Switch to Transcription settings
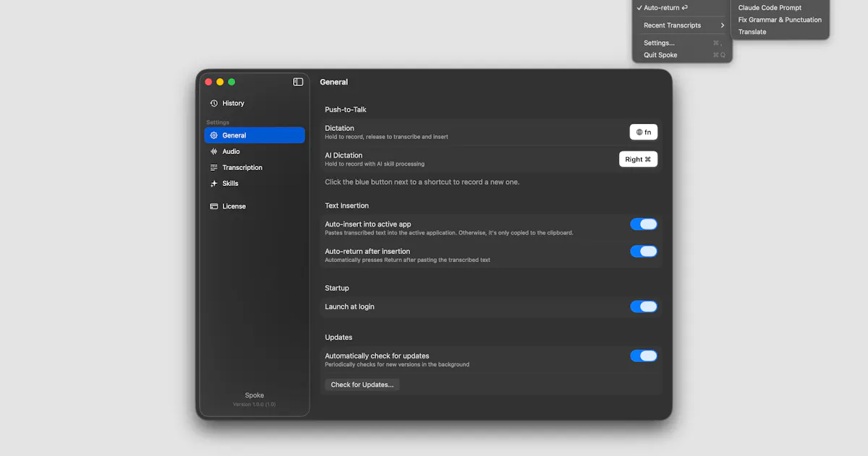The width and height of the screenshot is (868, 456). coord(255,167)
